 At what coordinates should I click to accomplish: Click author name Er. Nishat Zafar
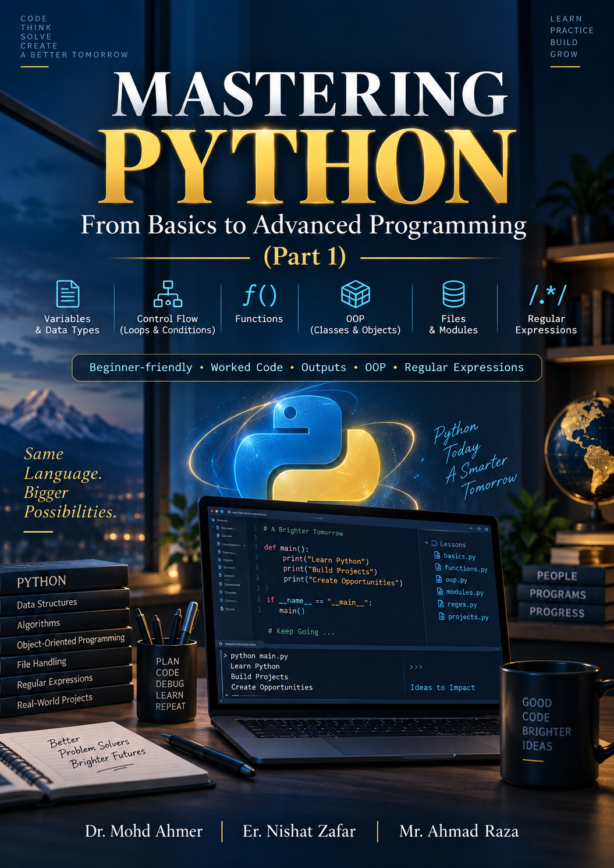pos(299,831)
